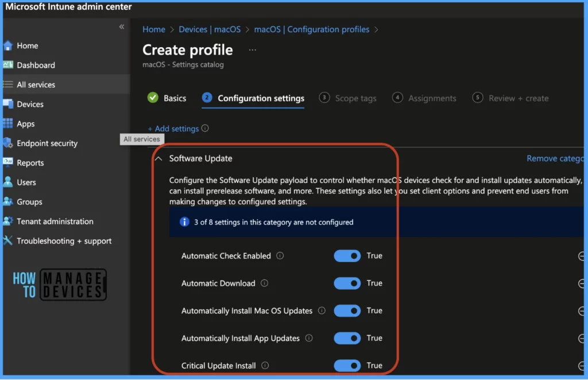588x380 pixels.
Task: Click the All services list icon
Action: tap(8, 85)
